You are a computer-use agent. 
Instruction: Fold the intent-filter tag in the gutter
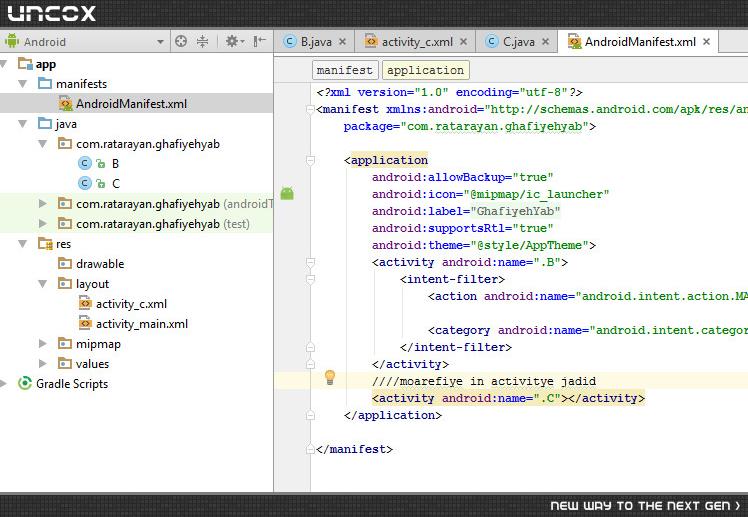(310, 279)
